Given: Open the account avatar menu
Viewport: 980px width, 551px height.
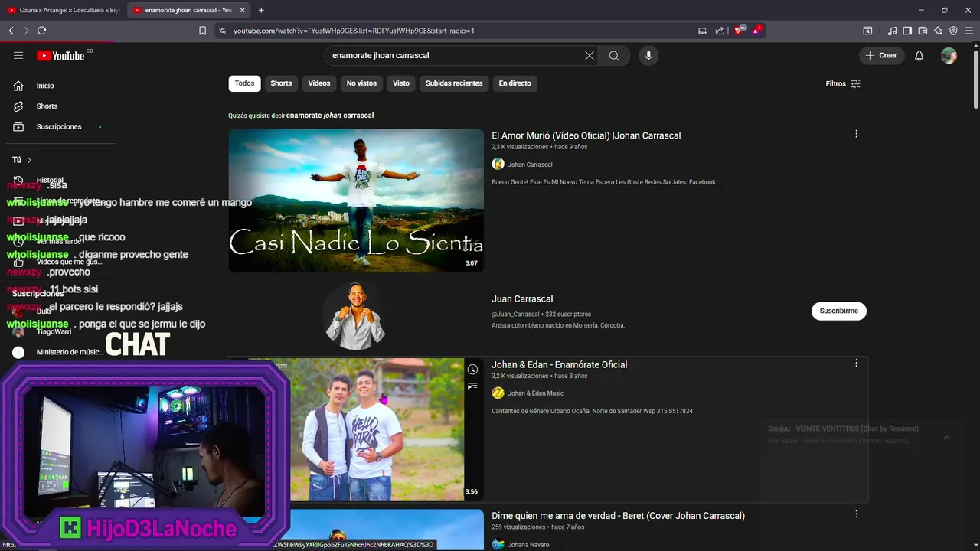Looking at the screenshot, I should [x=949, y=55].
